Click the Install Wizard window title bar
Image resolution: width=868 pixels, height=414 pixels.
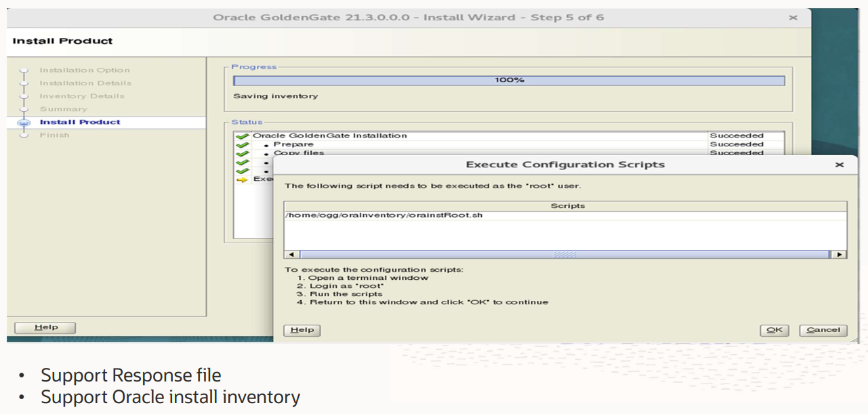click(409, 18)
